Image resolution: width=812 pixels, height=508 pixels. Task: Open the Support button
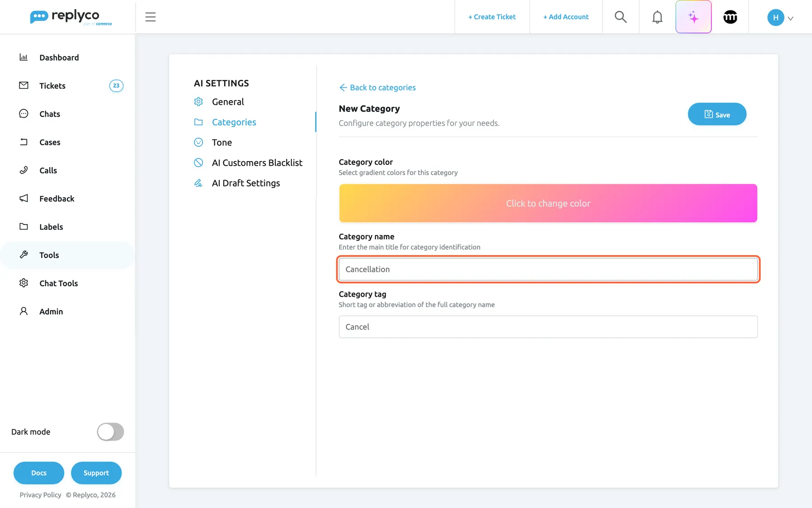96,473
